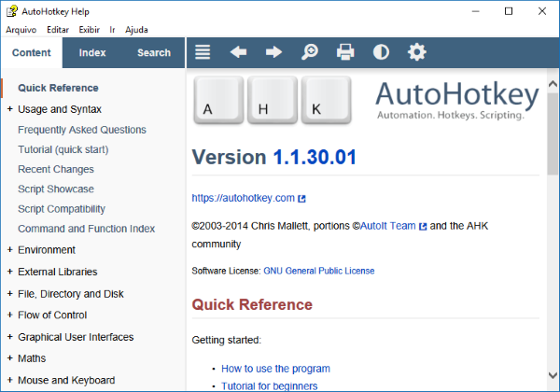Open How to use the program link

pyautogui.click(x=275, y=369)
